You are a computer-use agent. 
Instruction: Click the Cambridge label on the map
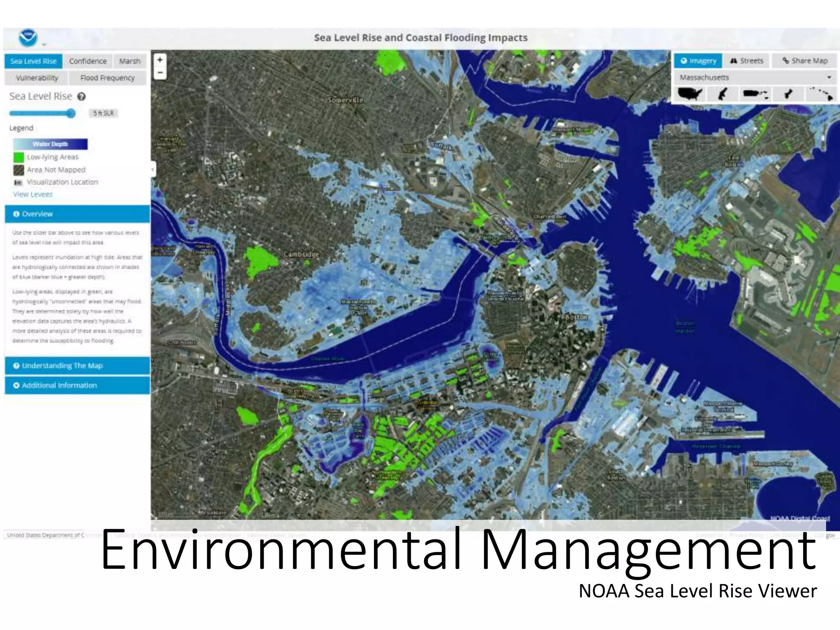tap(301, 254)
